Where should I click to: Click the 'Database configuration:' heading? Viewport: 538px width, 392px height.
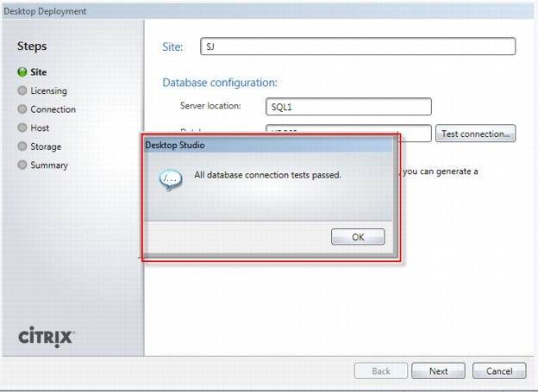pos(220,83)
